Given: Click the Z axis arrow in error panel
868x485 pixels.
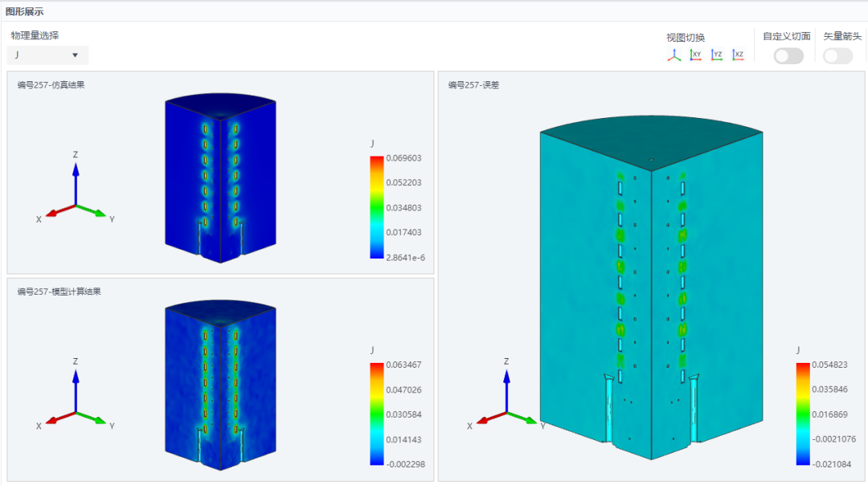Looking at the screenshot, I should tap(506, 390).
